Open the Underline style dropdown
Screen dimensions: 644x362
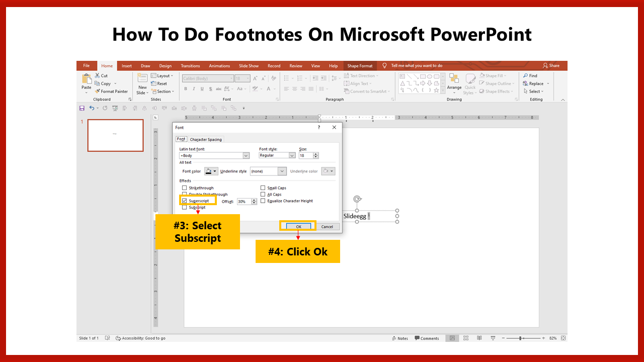(x=282, y=171)
